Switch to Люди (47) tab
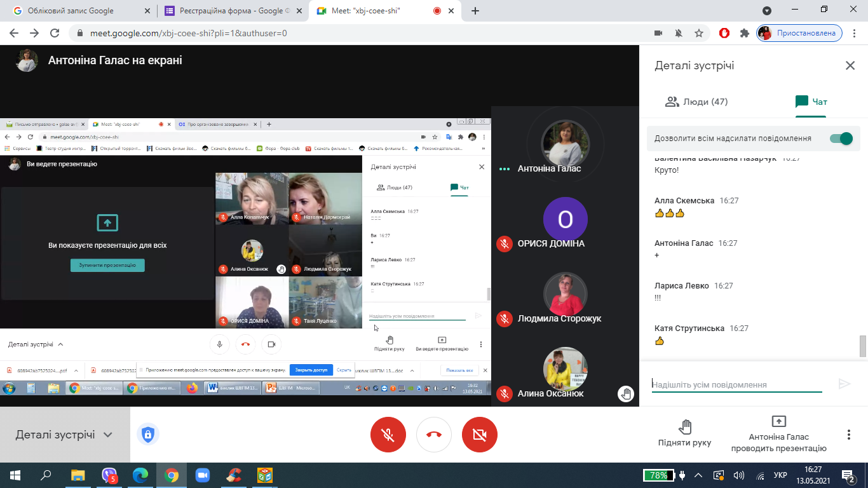 coord(696,102)
